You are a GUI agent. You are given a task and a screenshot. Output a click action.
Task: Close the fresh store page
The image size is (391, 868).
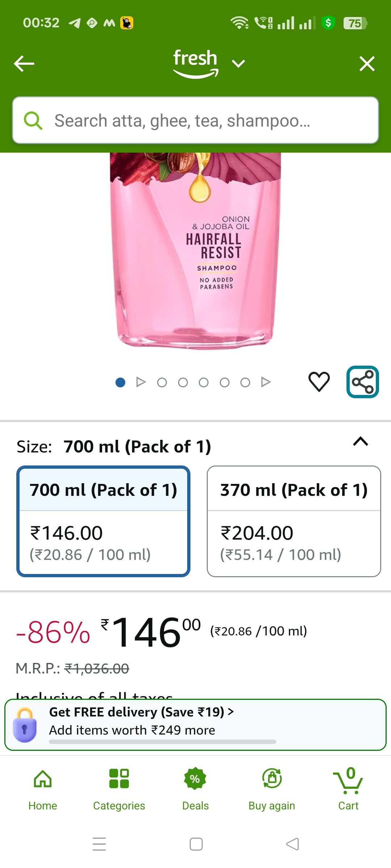[x=367, y=64]
